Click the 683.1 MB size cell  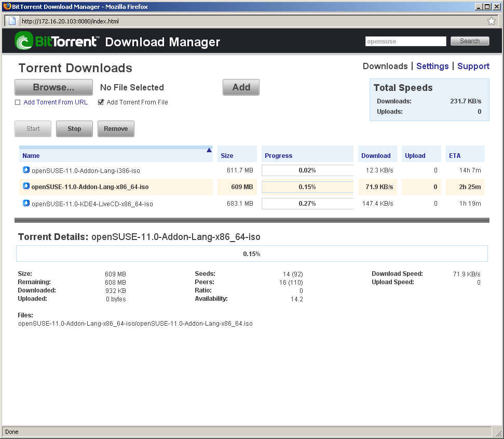click(x=240, y=204)
